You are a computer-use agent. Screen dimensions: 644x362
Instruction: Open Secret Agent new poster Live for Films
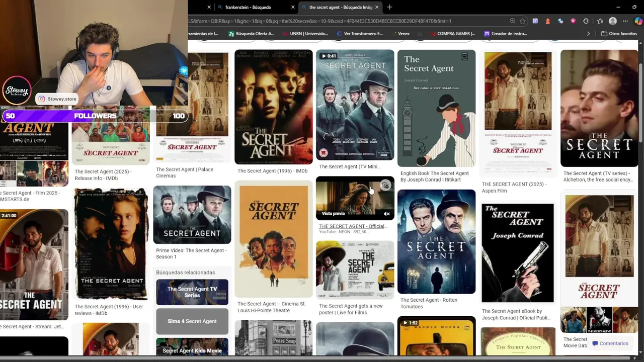tap(355, 269)
